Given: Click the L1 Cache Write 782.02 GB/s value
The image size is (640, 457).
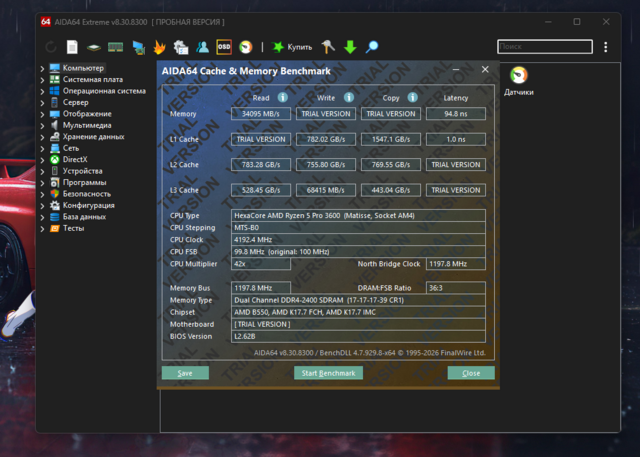Looking at the screenshot, I should pos(326,139).
